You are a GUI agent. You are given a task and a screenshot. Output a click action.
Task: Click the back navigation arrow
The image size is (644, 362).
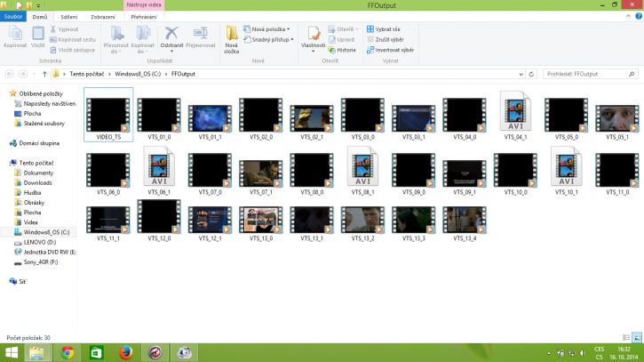tap(9, 74)
